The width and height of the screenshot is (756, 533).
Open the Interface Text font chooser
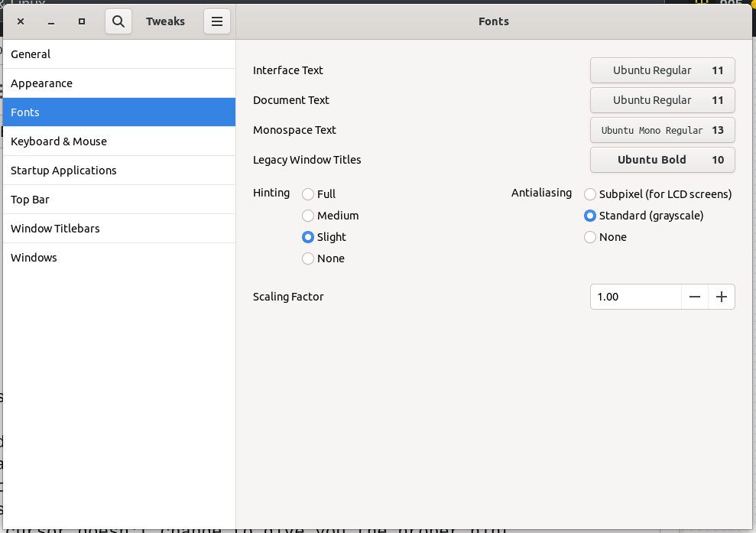(x=662, y=70)
